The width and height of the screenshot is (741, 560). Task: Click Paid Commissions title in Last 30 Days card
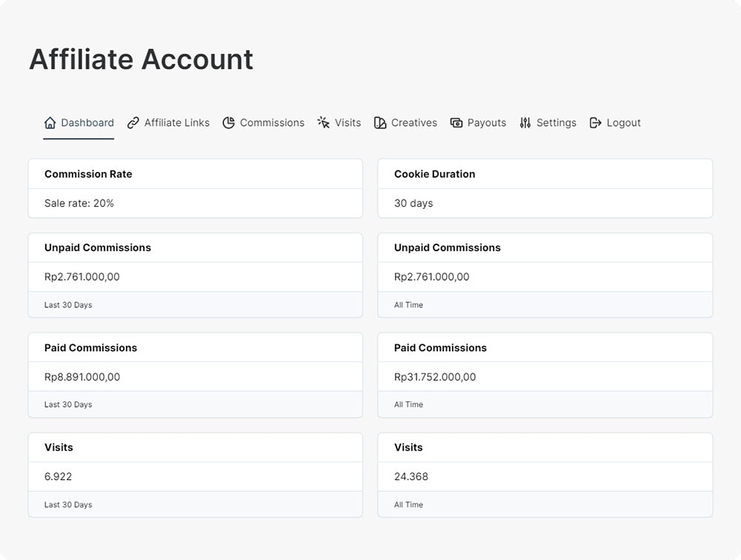coord(90,348)
